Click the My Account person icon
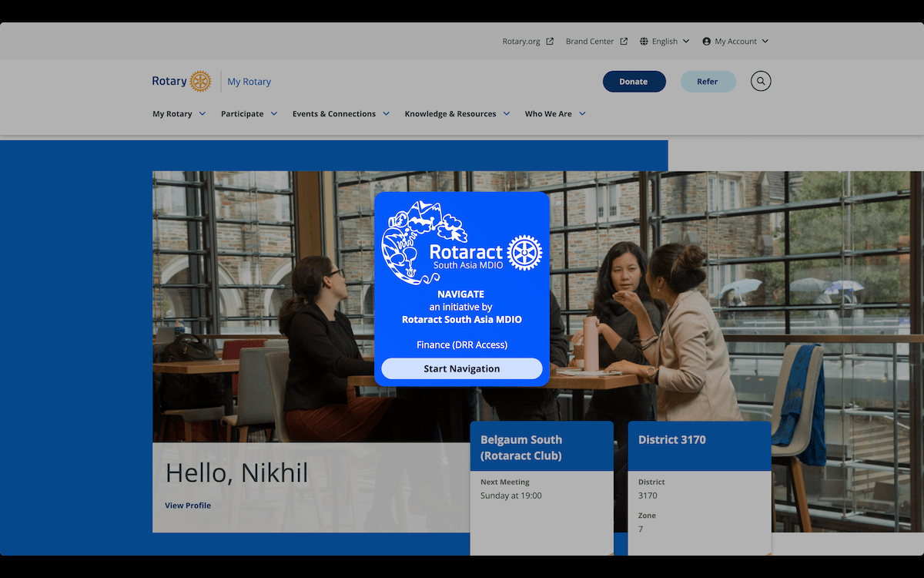The width and height of the screenshot is (924, 578). click(706, 42)
